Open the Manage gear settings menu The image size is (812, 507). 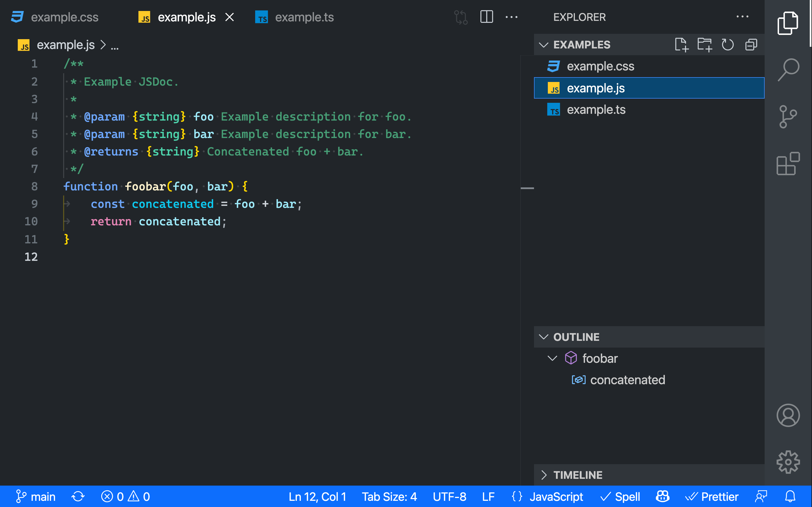(x=788, y=462)
